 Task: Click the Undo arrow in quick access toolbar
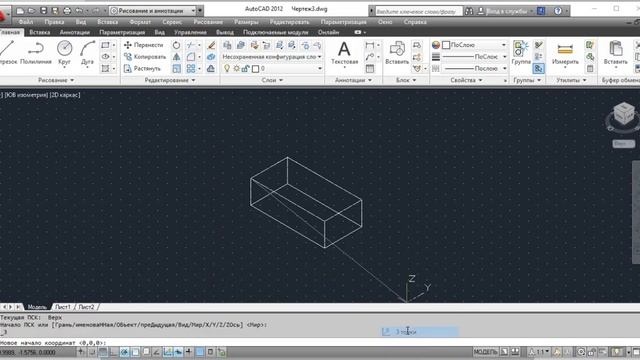[x=79, y=11]
